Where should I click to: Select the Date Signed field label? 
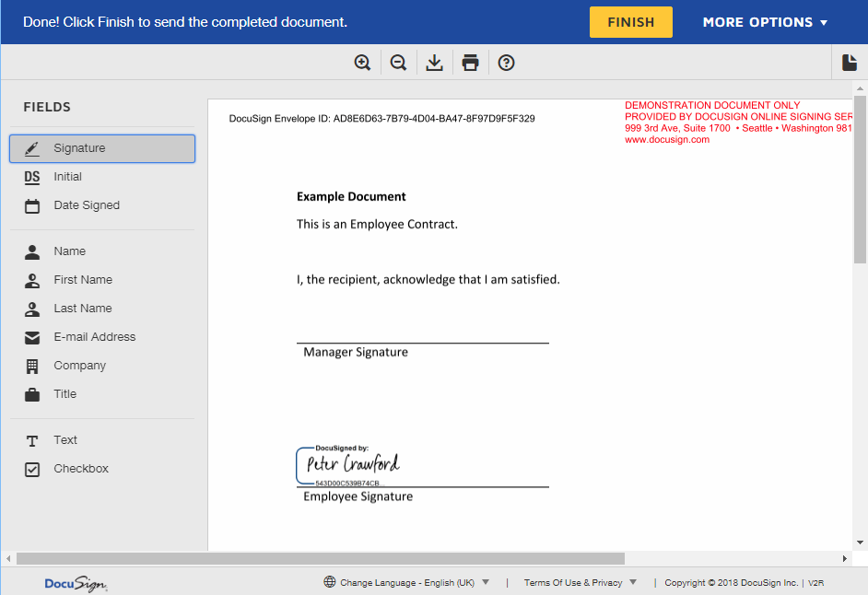[87, 205]
